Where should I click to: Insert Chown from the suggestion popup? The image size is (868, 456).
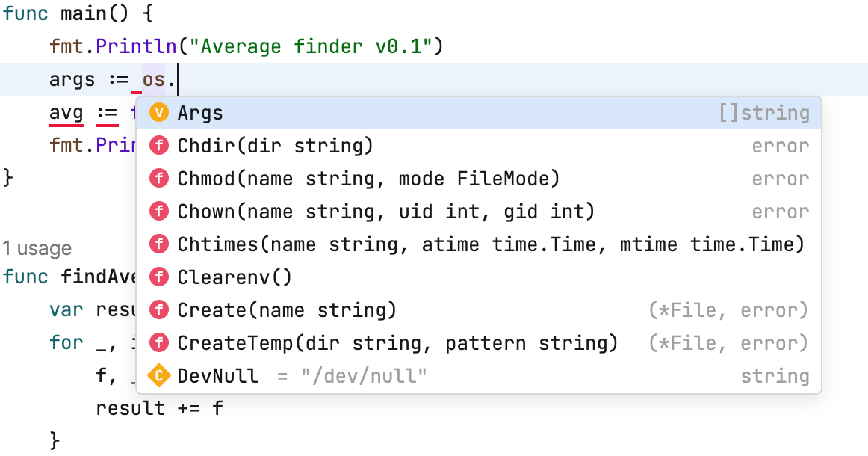click(385, 212)
